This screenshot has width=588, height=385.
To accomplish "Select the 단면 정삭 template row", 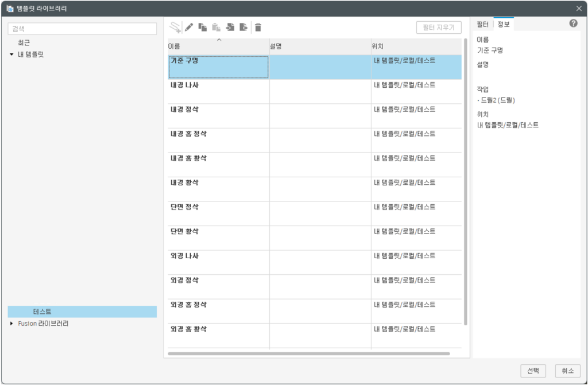I will tap(315, 213).
